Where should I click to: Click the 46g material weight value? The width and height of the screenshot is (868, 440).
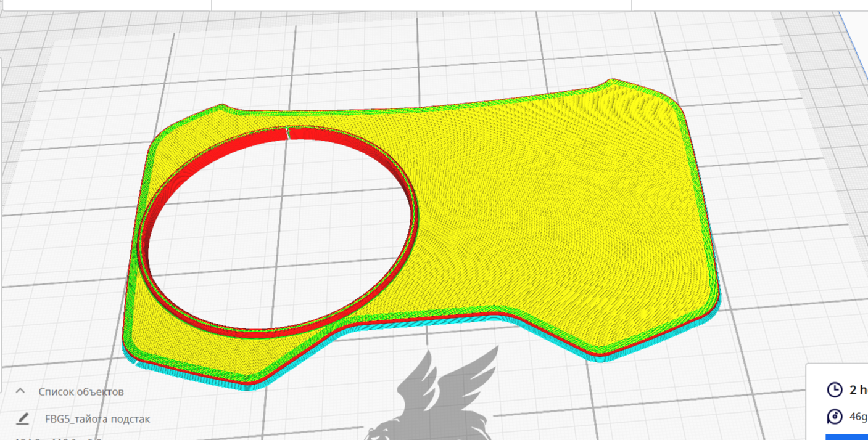858,417
